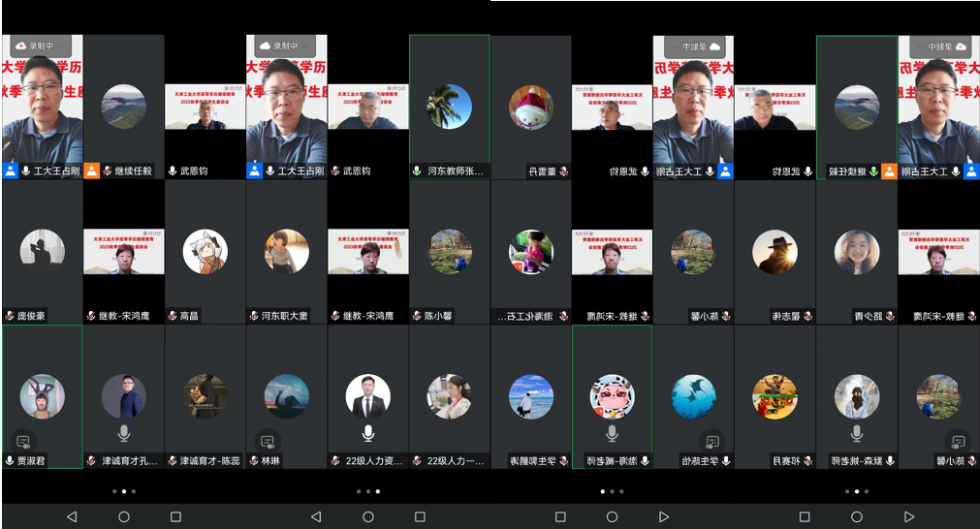This screenshot has height=529, width=980.
Task: Click the muted mic icon beside 高晶
Action: pos(173,316)
